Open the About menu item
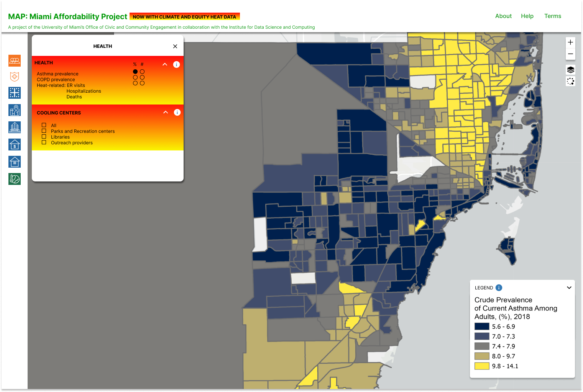The image size is (583, 392). click(x=503, y=16)
